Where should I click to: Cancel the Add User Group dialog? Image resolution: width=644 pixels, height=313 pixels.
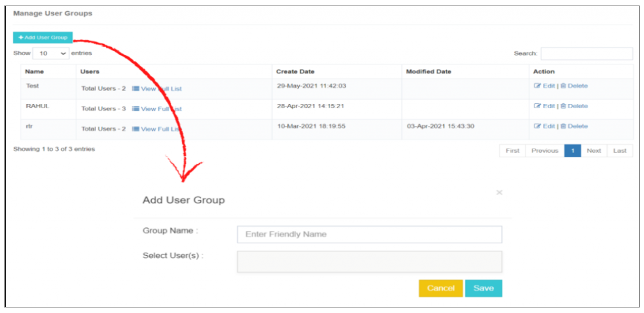(441, 289)
